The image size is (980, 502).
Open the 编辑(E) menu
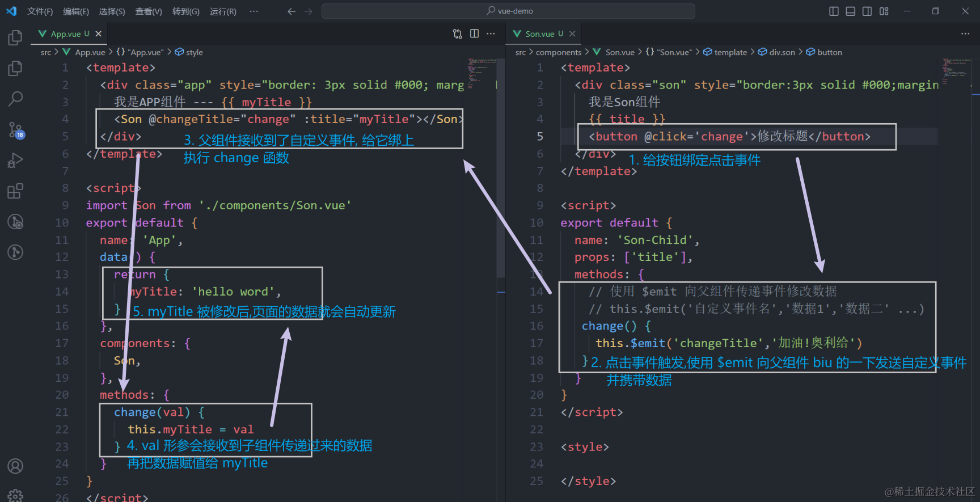76,11
